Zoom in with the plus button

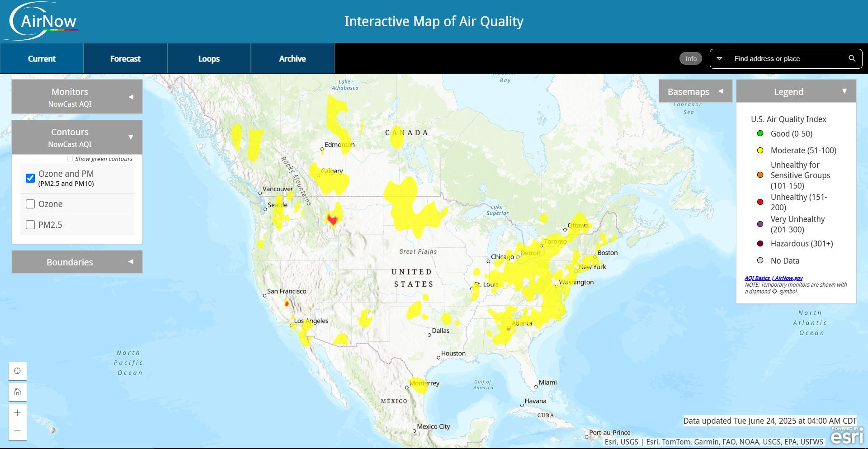[18, 413]
